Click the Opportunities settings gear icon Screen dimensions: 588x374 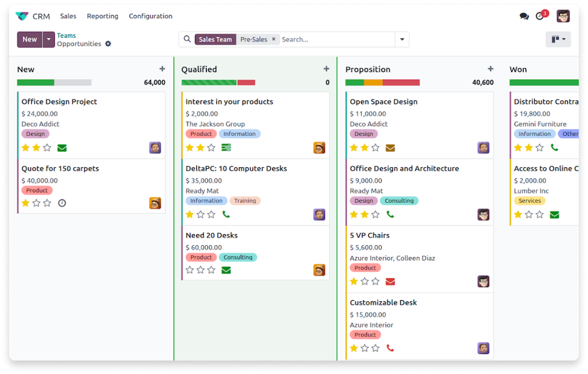pos(108,44)
